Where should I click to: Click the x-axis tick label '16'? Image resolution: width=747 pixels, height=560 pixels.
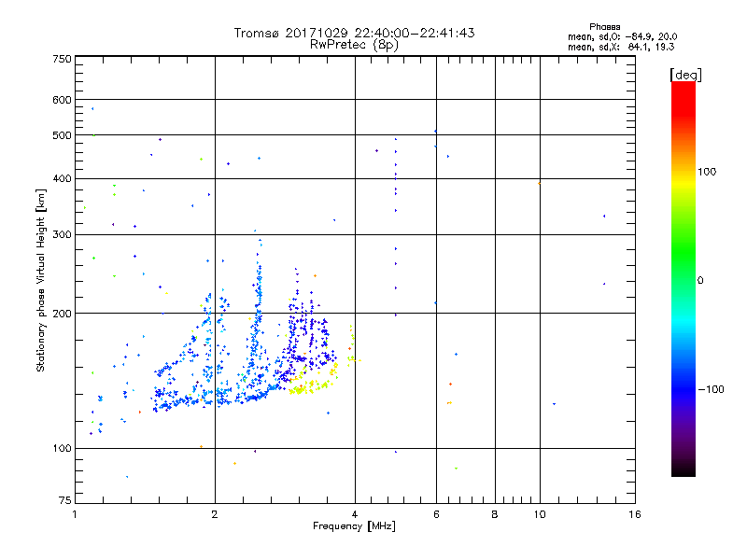pyautogui.click(x=635, y=514)
